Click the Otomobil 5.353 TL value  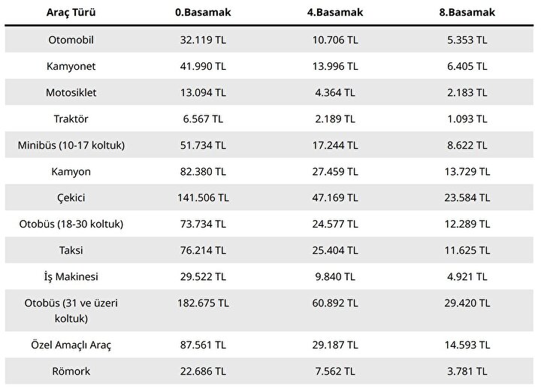467,40
